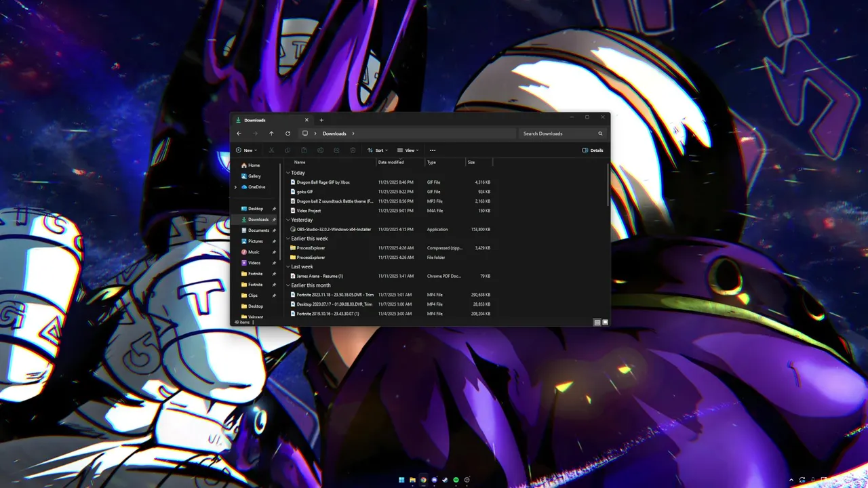Select the Downloads window tab

pyautogui.click(x=271, y=120)
